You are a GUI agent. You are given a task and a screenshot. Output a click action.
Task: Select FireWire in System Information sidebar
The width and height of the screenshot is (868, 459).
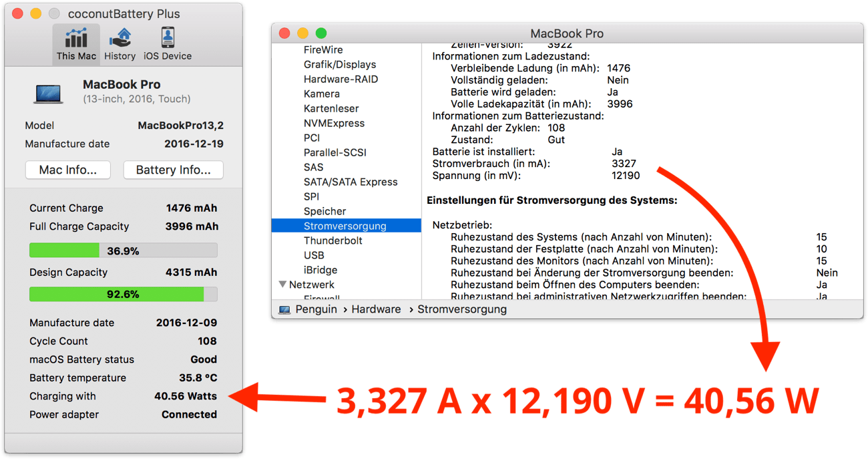click(323, 50)
